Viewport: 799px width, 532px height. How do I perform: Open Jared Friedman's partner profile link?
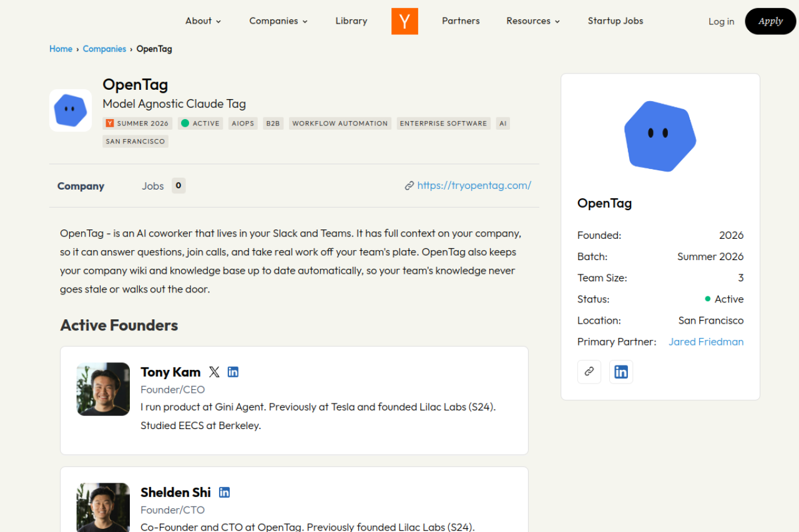pyautogui.click(x=706, y=342)
